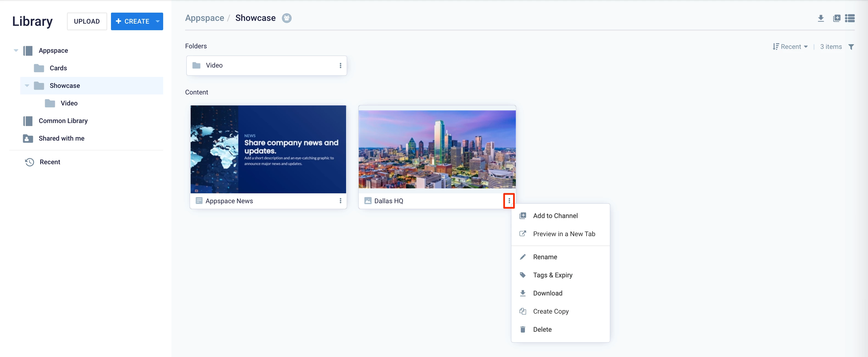
Task: Open three-dot menu for Appspace News
Action: (x=340, y=201)
